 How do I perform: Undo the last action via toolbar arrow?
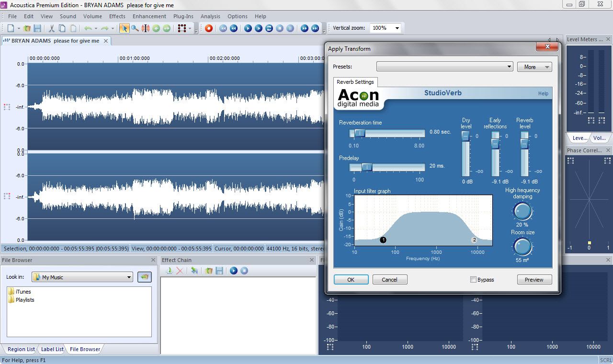88,28
